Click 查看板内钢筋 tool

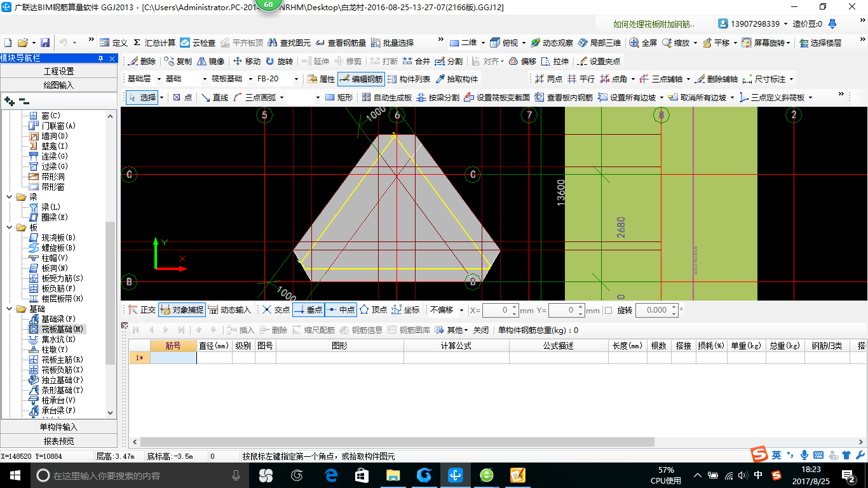(563, 97)
